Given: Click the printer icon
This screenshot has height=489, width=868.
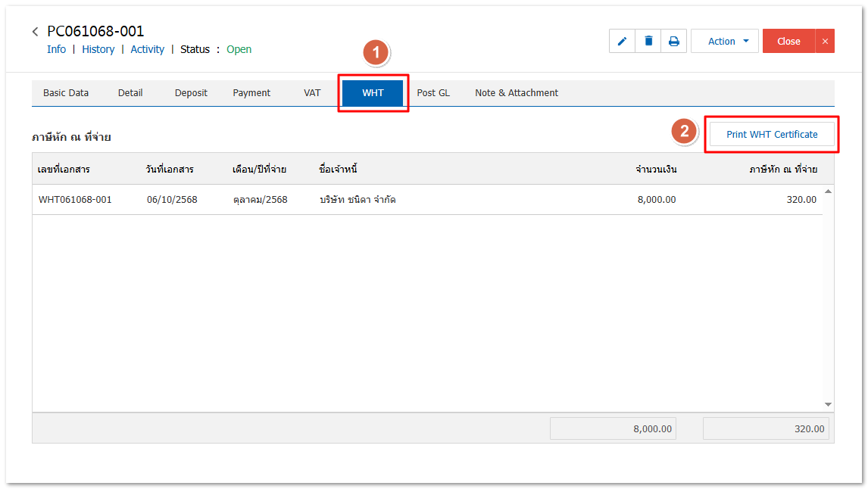Looking at the screenshot, I should [x=673, y=42].
